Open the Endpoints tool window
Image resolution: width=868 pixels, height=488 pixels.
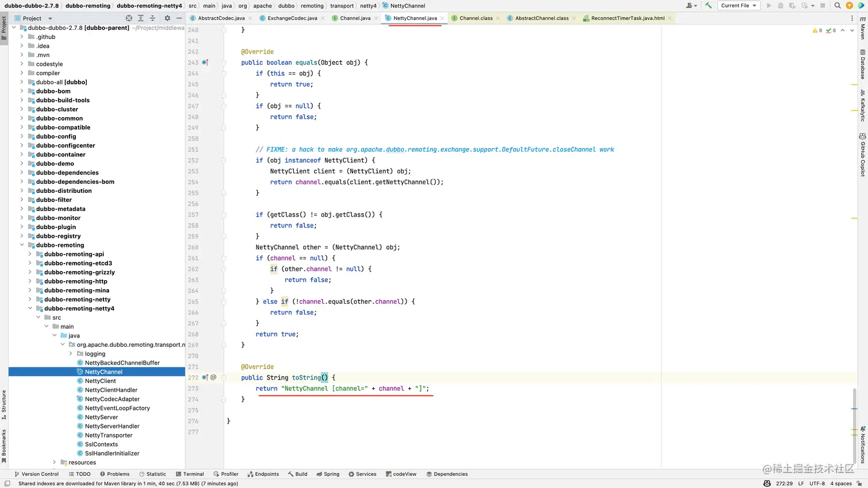point(263,474)
